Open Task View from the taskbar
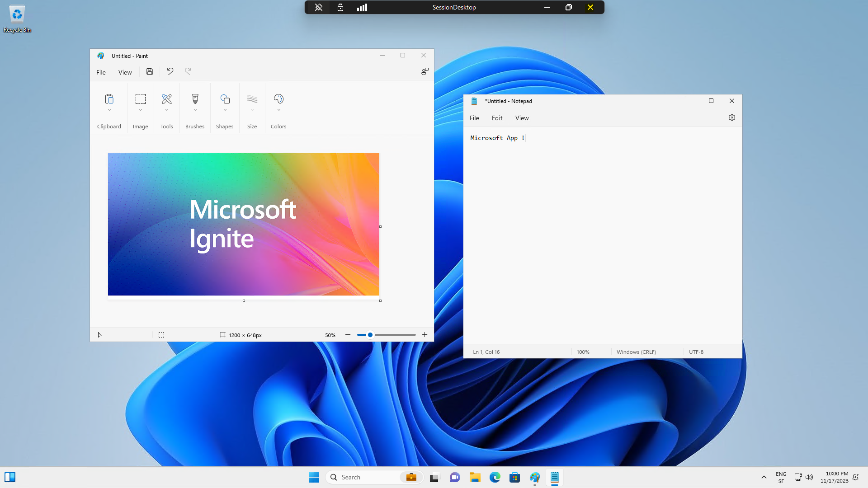 (434, 477)
